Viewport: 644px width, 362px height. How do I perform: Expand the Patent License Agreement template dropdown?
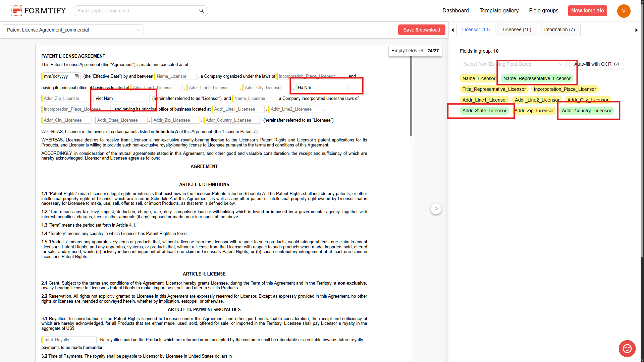73,30
